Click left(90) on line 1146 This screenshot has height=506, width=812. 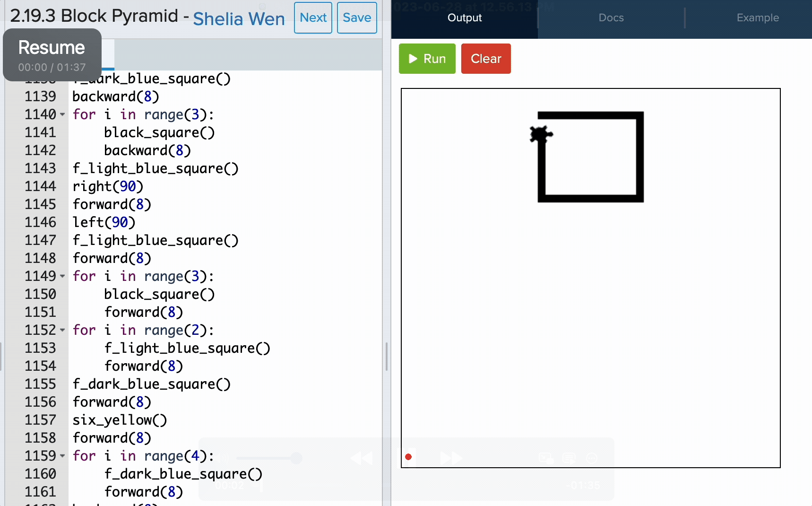tap(104, 222)
